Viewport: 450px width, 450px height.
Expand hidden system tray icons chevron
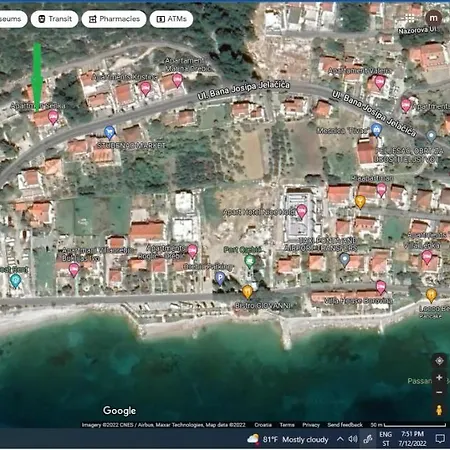(340, 439)
